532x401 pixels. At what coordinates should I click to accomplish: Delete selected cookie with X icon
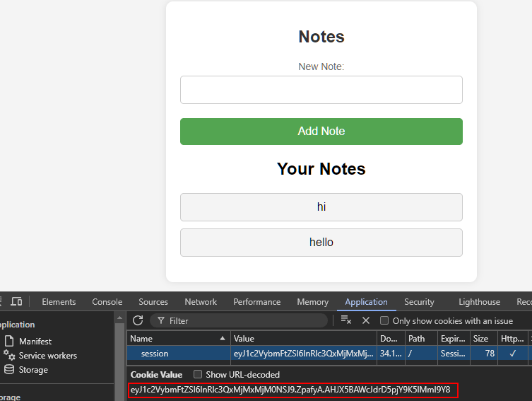(366, 320)
